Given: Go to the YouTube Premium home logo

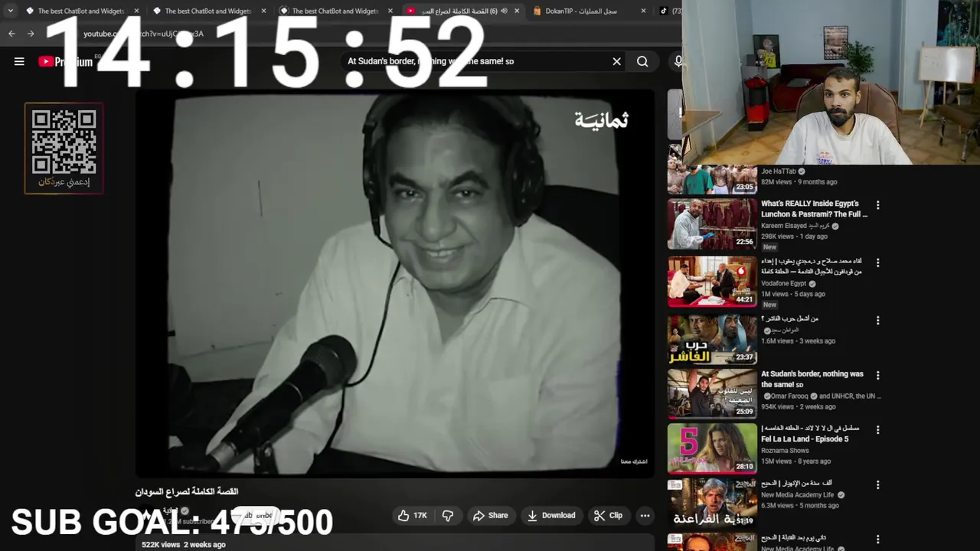Looking at the screenshot, I should pos(65,62).
